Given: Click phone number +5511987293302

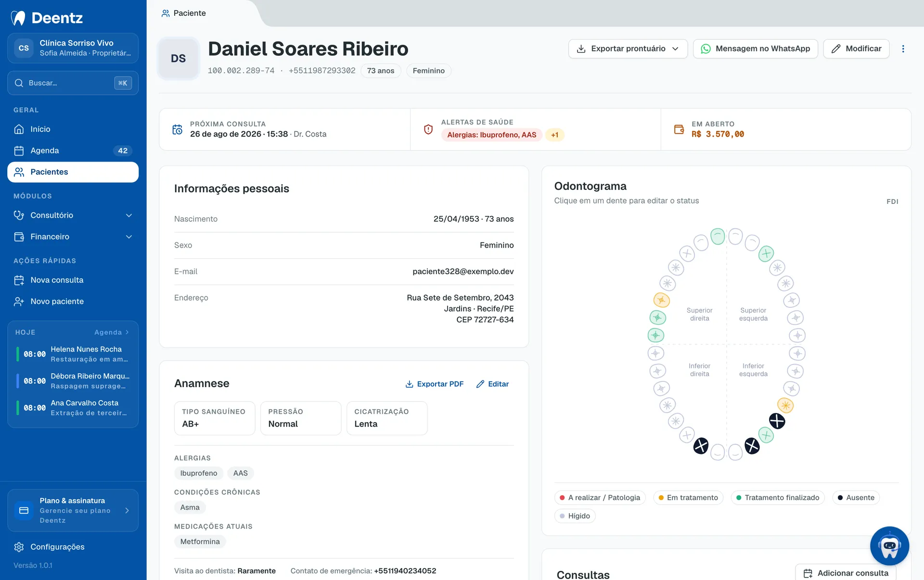Looking at the screenshot, I should coord(322,71).
